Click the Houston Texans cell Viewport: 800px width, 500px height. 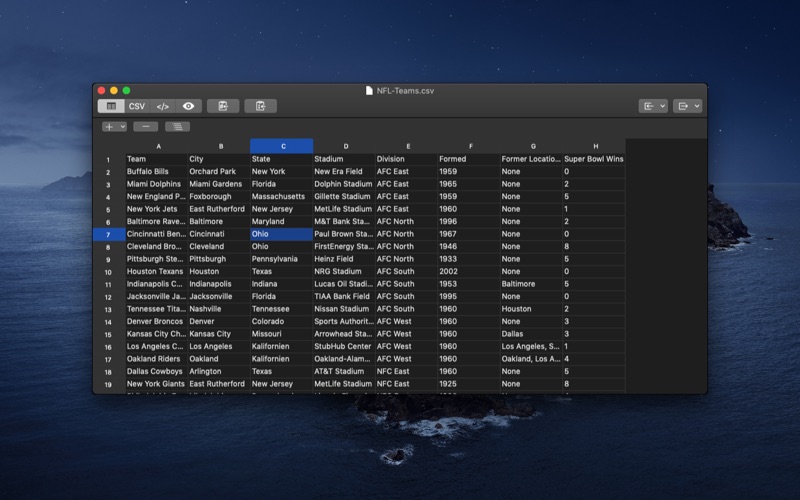coord(157,271)
